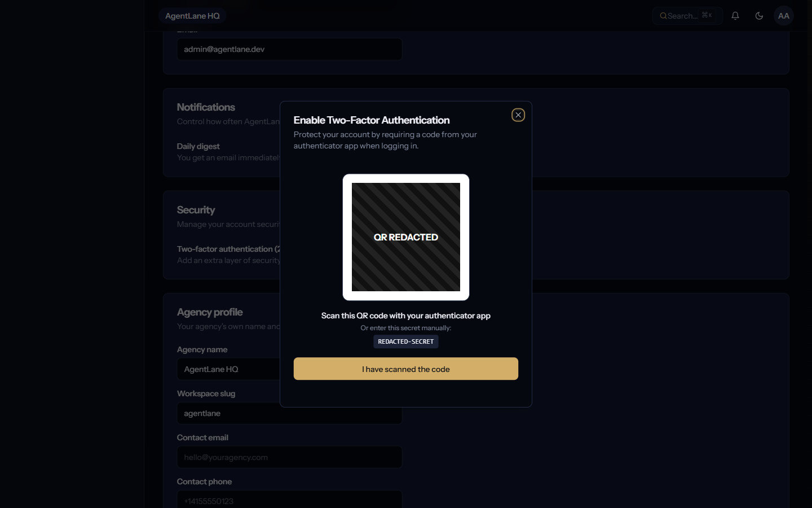Screen dimensions: 812x508
Task: Click the Agency profile heading
Action: point(210,312)
